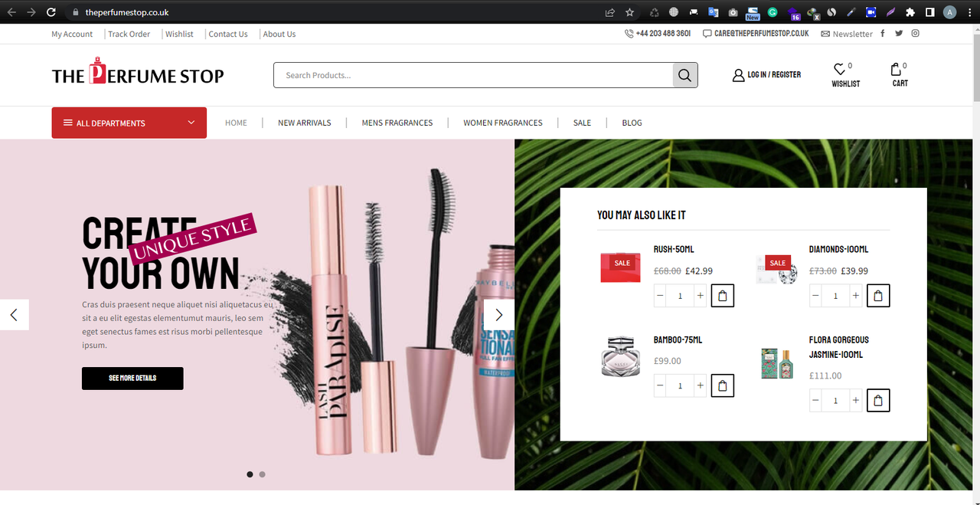This screenshot has width=980, height=505.
Task: Click the Diamonds-100ml product title
Action: click(x=838, y=249)
